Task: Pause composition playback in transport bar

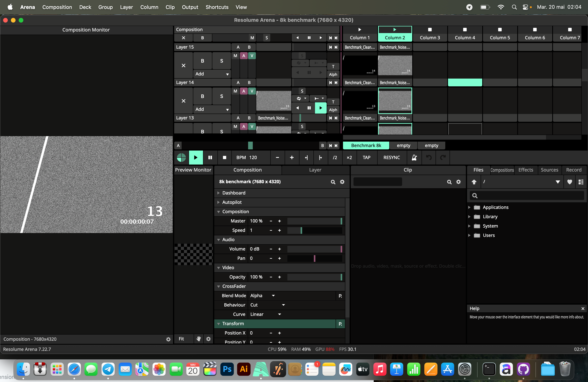Action: coord(210,158)
